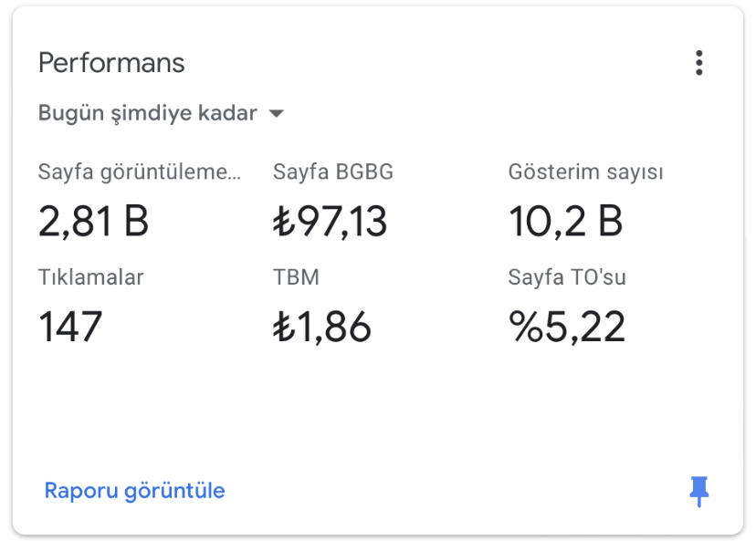Image resolution: width=756 pixels, height=541 pixels.
Task: Expand the 'Bugün şimdiye kadar' date dropdown arrow
Action: coord(277,114)
